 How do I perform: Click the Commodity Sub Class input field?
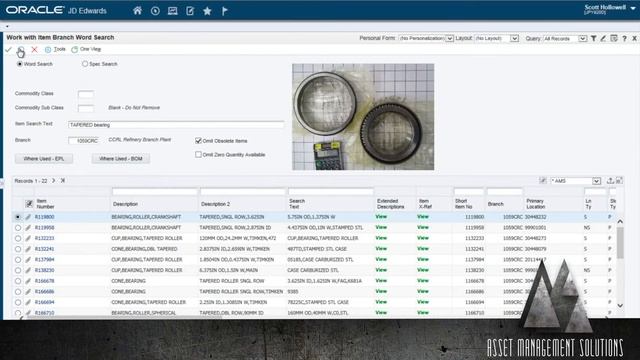(86, 108)
